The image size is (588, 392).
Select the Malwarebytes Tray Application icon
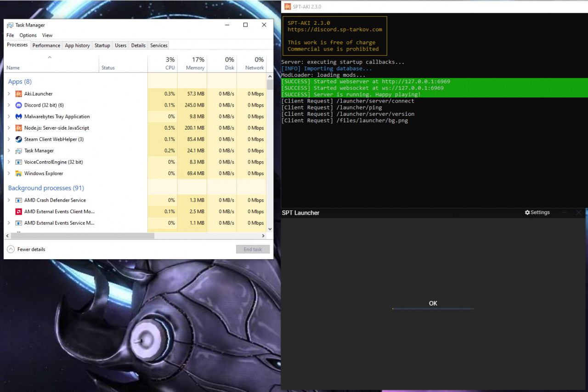point(18,117)
